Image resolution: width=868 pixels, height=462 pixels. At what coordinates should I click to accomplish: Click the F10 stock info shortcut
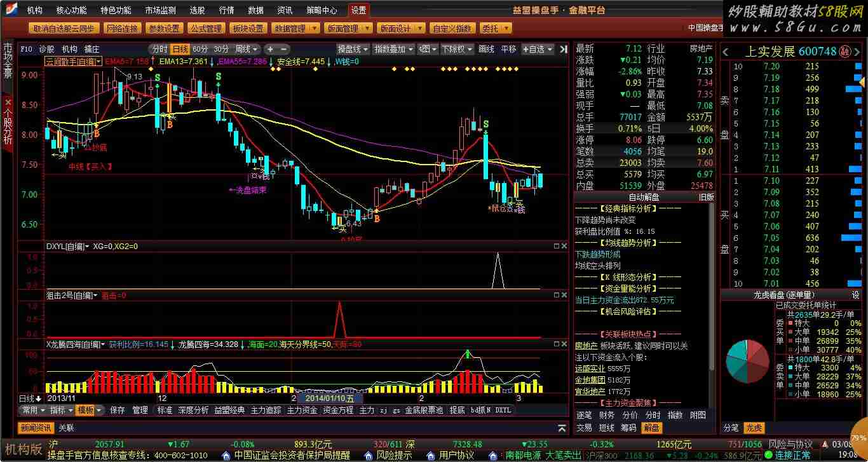tap(26, 49)
